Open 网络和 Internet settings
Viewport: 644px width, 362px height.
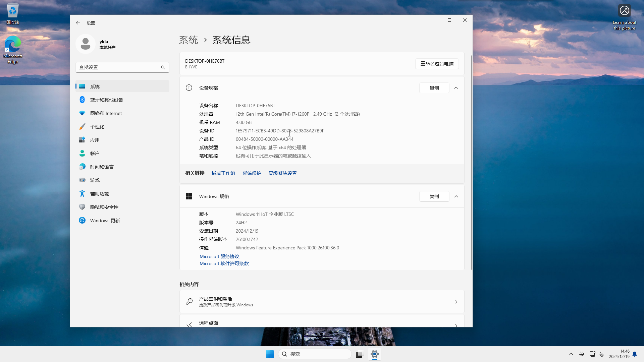pyautogui.click(x=122, y=113)
